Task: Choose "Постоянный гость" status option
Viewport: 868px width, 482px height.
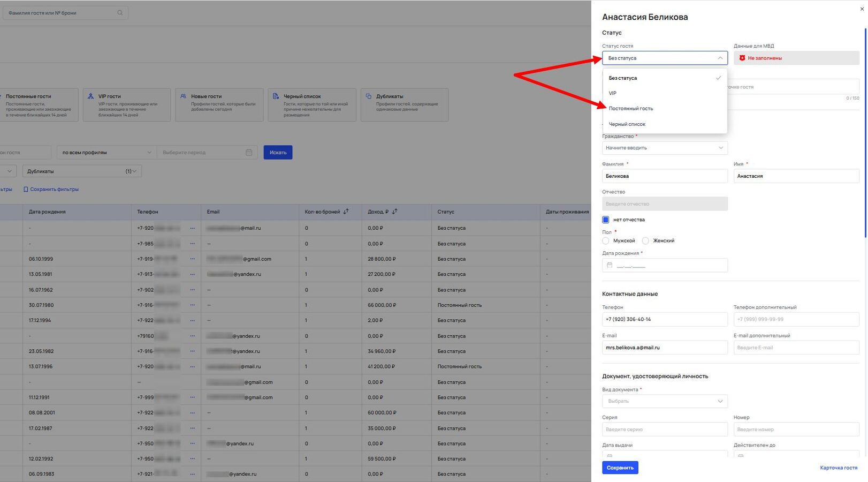Action: [x=631, y=109]
